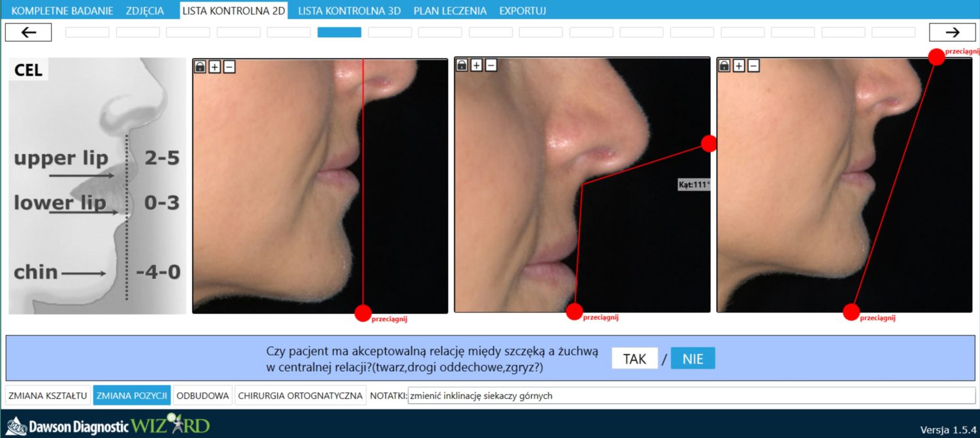980x438 pixels.
Task: Click the lock icon on first photo
Action: tap(200, 66)
